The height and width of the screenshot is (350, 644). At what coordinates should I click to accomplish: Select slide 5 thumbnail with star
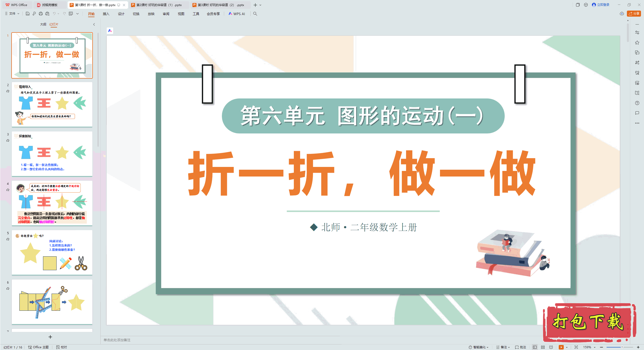[x=52, y=253]
